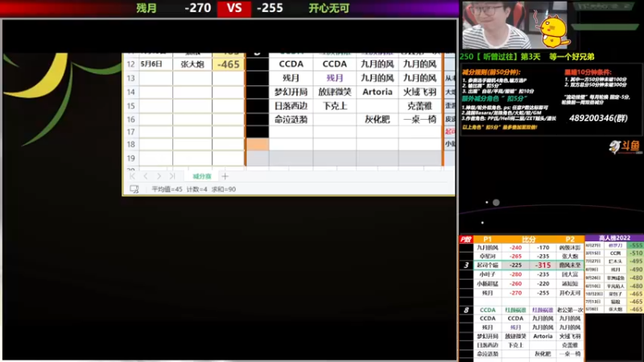This screenshot has height=362, width=644.
Task: Click the -270 score in the top bar
Action: tap(197, 8)
